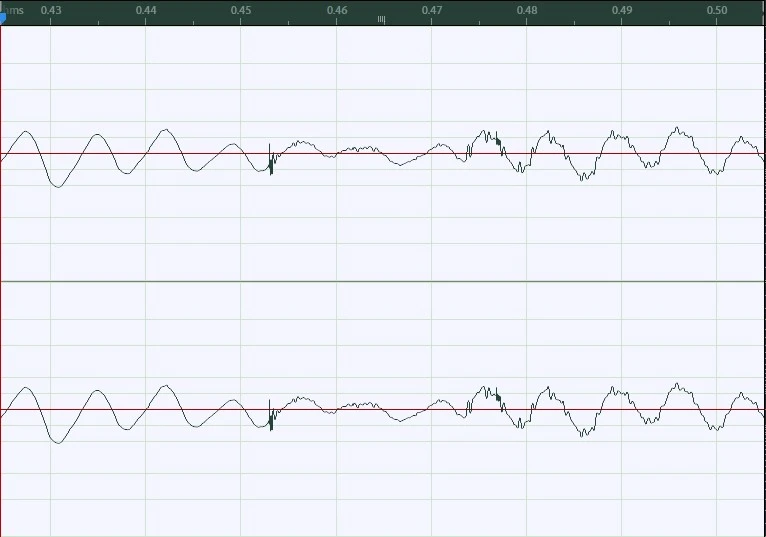The height and width of the screenshot is (537, 766).
Task: Click the 0.43 mark on the time ruler
Action: pyautogui.click(x=50, y=10)
